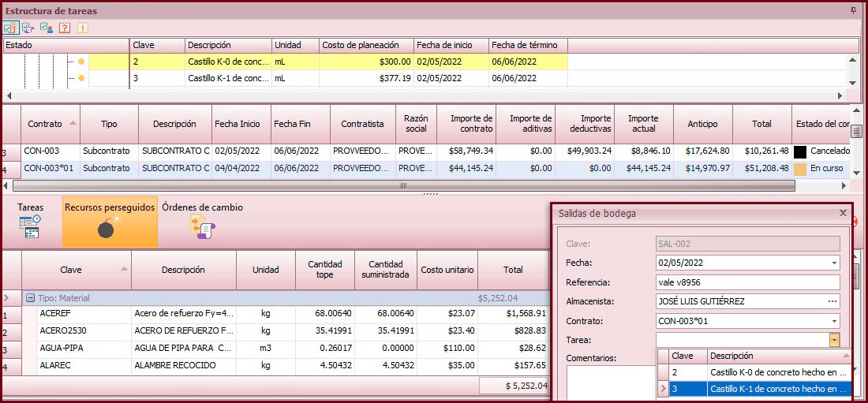Click the $377.19 planning cost cell
Viewport: 868px width, 403px height.
click(x=366, y=78)
